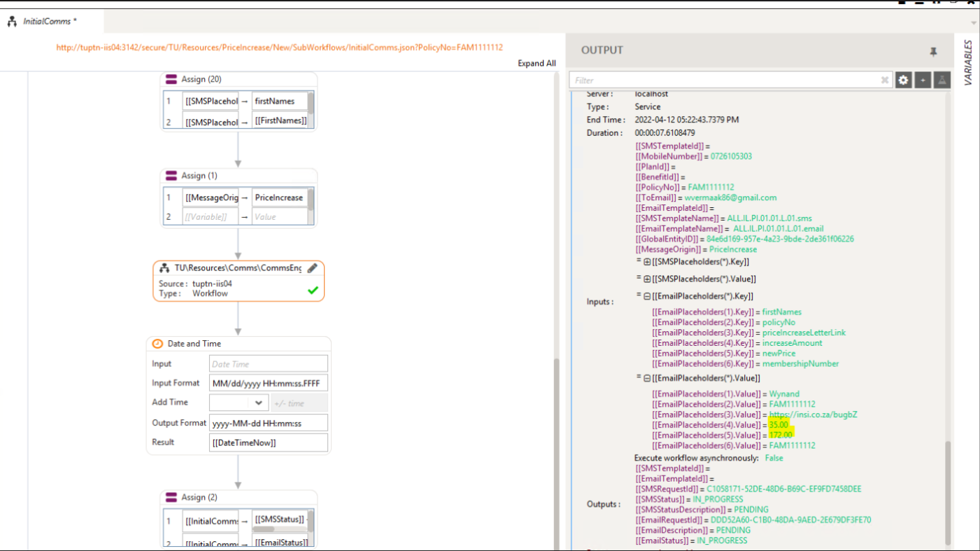This screenshot has width=980, height=551.
Task: Click the Date and Time clock icon
Action: [157, 344]
